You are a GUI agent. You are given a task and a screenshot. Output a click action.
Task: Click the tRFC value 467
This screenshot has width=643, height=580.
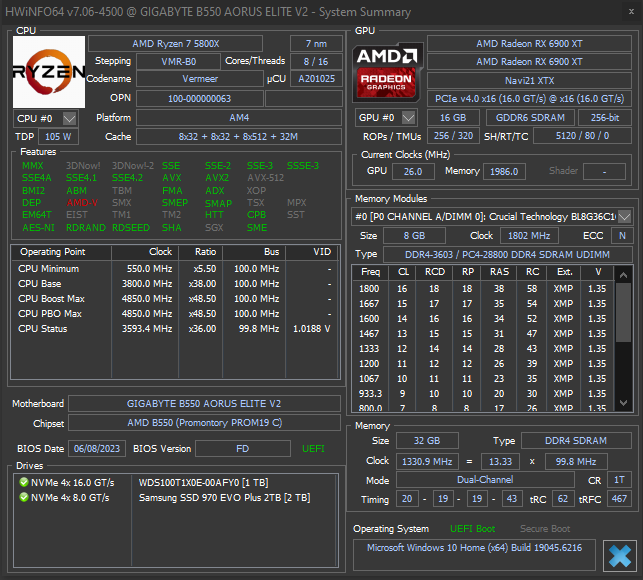(619, 499)
